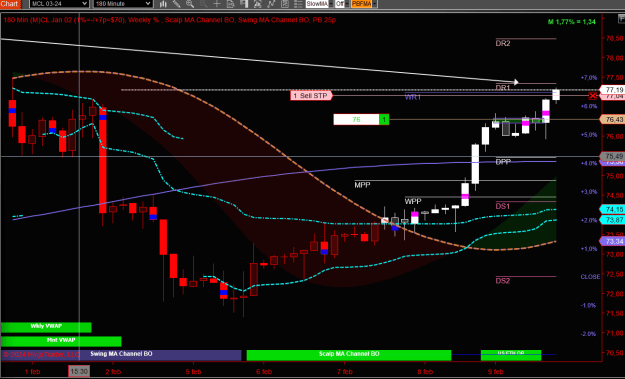Click the 77,19 current price marker
Viewport: 625px width, 379px height.
(x=613, y=90)
